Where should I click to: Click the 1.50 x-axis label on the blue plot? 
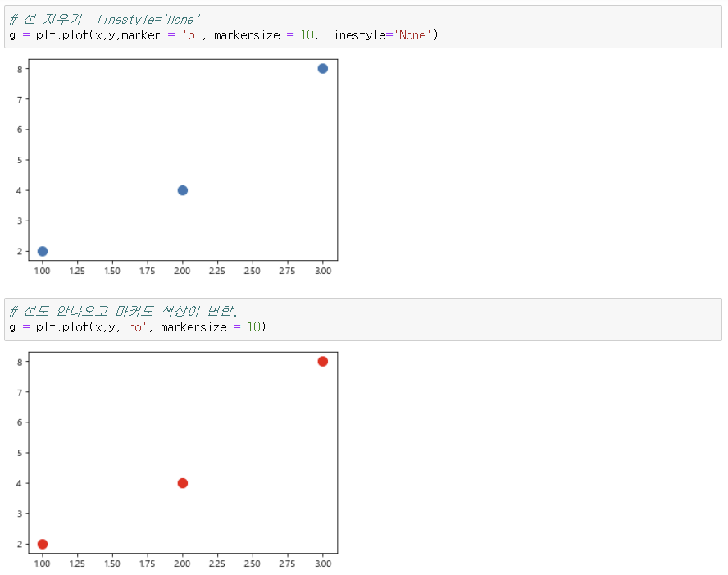point(111,271)
